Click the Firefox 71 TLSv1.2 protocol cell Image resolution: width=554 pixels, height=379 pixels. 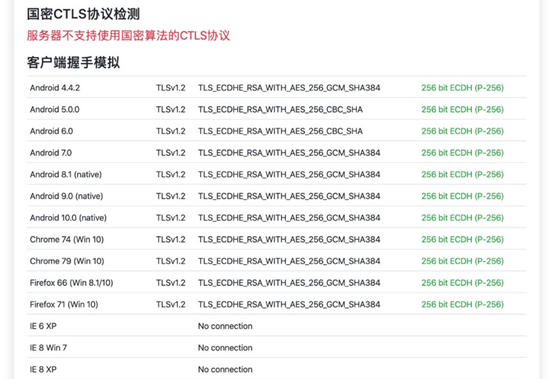point(171,304)
